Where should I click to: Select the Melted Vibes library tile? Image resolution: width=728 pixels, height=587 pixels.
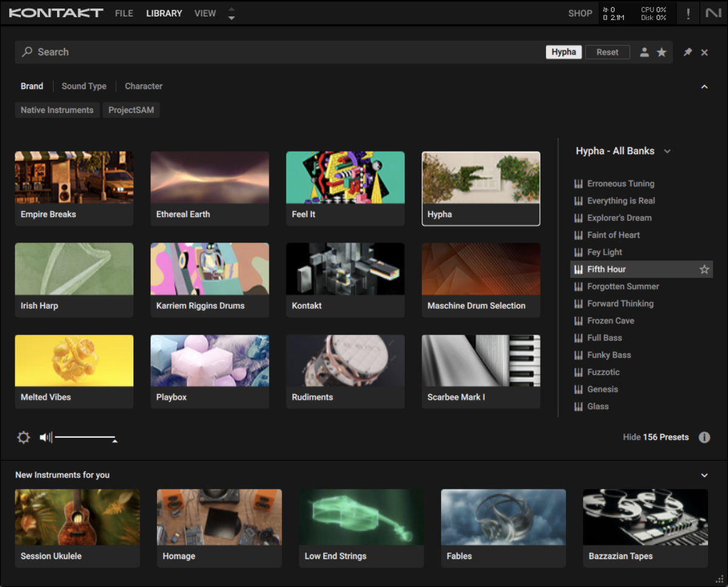(x=74, y=372)
